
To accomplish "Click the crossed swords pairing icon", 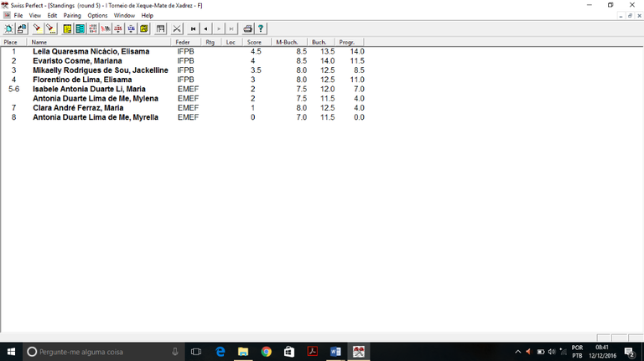I will click(x=177, y=28).
